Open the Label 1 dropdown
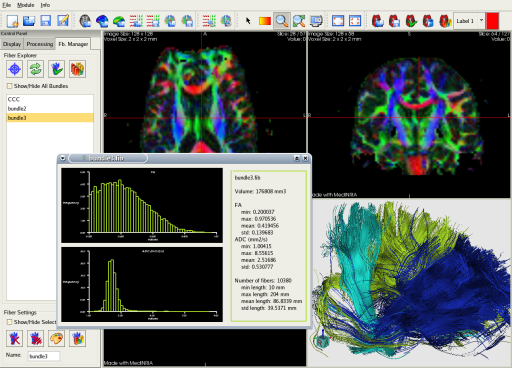 coord(469,21)
